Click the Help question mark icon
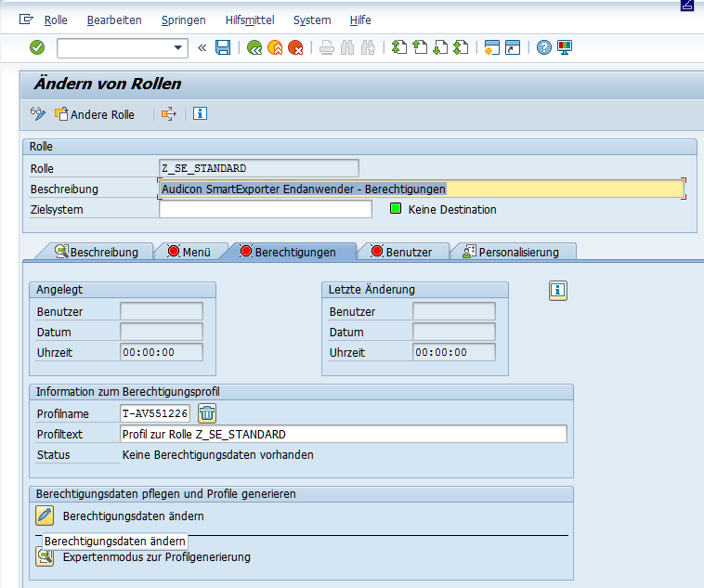Viewport: 704px width, 588px height. [543, 47]
